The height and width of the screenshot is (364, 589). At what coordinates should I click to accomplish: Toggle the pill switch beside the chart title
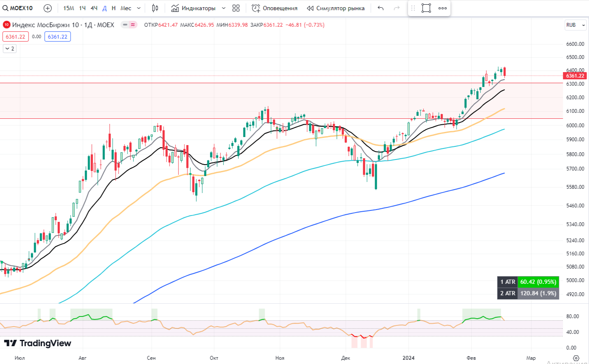(x=129, y=25)
